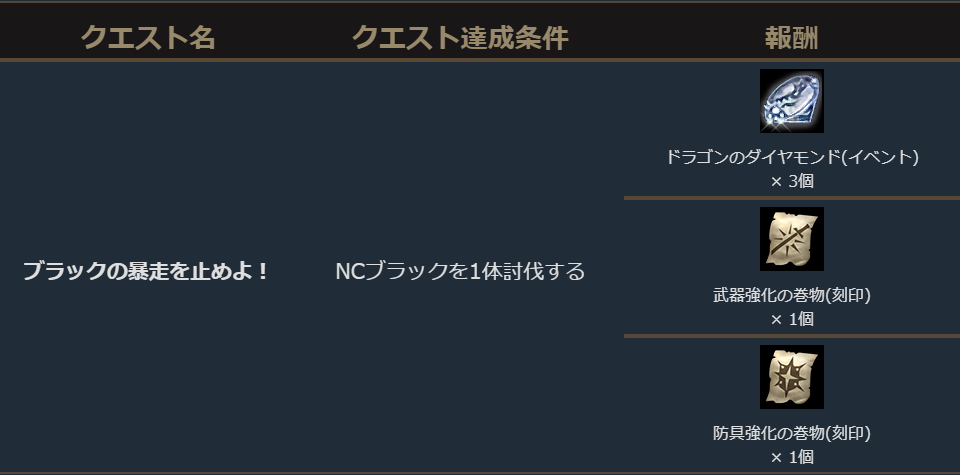Click the × 3個 quantity text
This screenshot has width=960, height=475.
(791, 181)
